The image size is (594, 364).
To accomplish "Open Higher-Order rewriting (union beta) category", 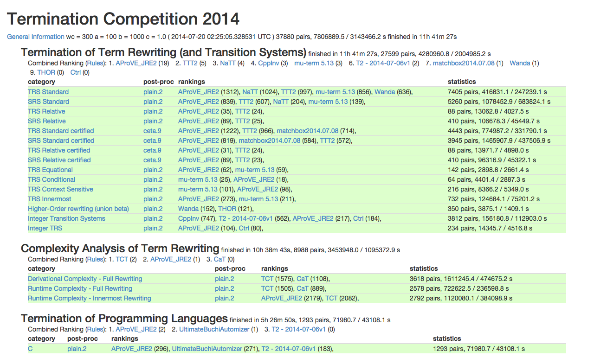I will 78,209.
